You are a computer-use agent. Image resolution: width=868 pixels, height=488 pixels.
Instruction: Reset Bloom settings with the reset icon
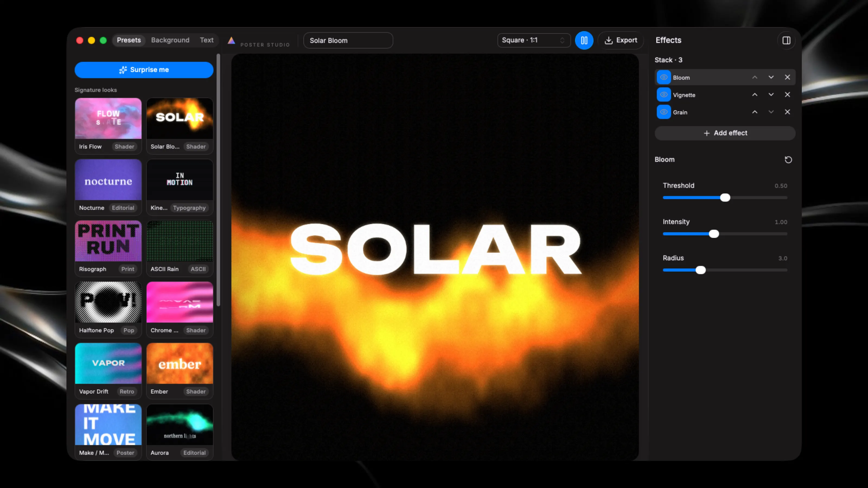pos(788,160)
